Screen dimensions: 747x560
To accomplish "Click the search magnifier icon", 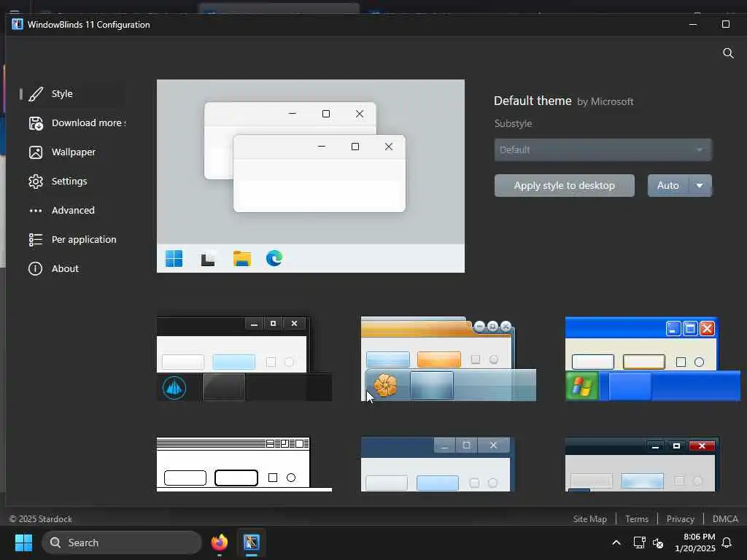I will 728,52.
